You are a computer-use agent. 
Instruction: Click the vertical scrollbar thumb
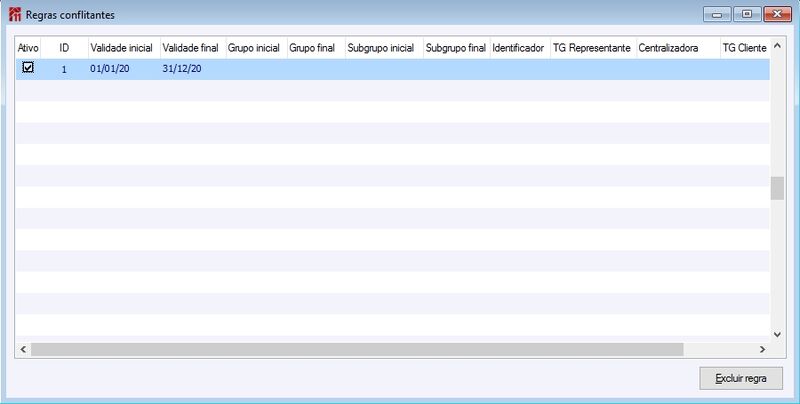tap(777, 188)
